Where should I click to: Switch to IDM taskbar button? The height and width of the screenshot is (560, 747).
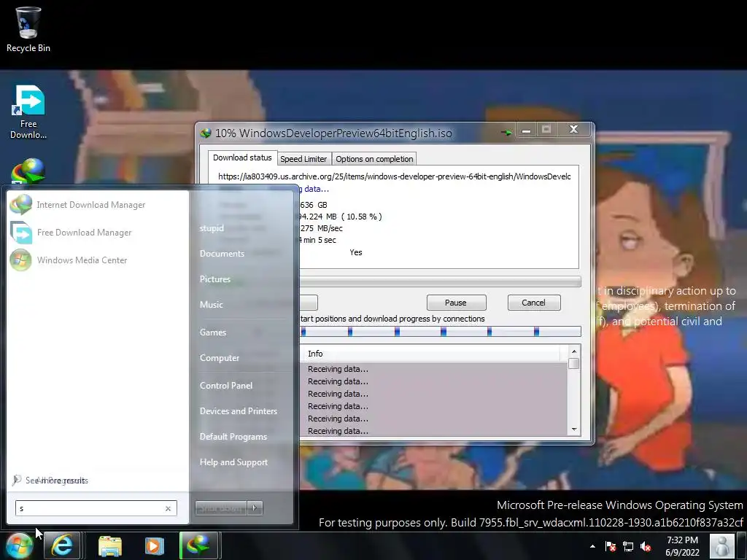pos(198,545)
